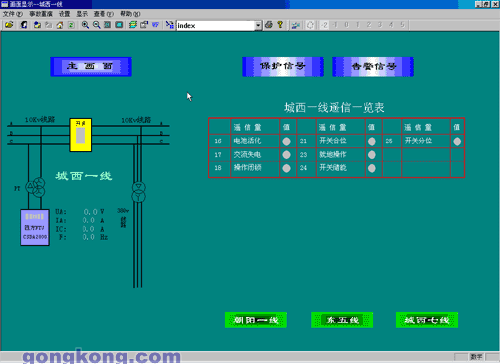Click the 朝阳一线 green button
Image resolution: width=501 pixels, height=364 pixels.
point(256,320)
